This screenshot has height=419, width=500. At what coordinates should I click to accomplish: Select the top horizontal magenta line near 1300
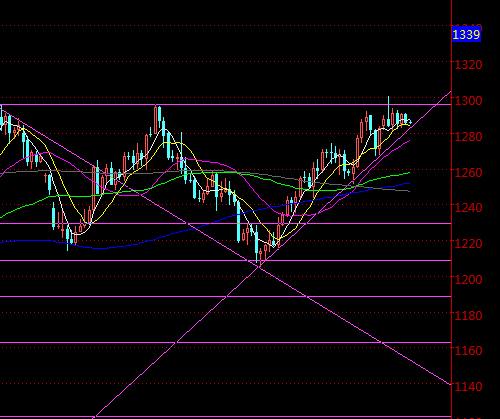(226, 105)
